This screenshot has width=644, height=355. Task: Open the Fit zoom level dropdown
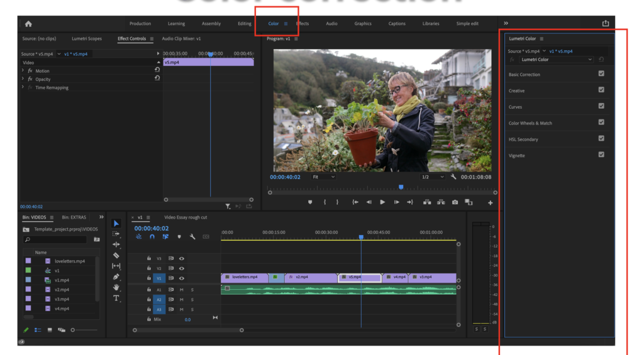click(324, 177)
